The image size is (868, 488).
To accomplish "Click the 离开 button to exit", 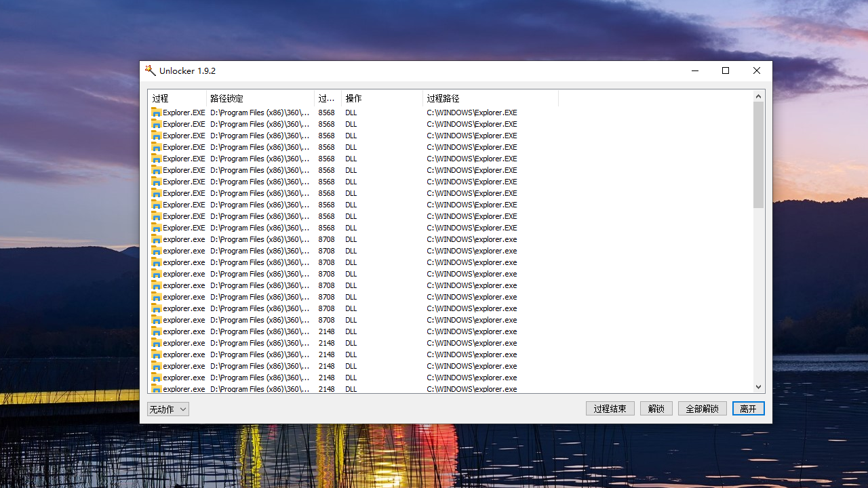I will tap(748, 408).
